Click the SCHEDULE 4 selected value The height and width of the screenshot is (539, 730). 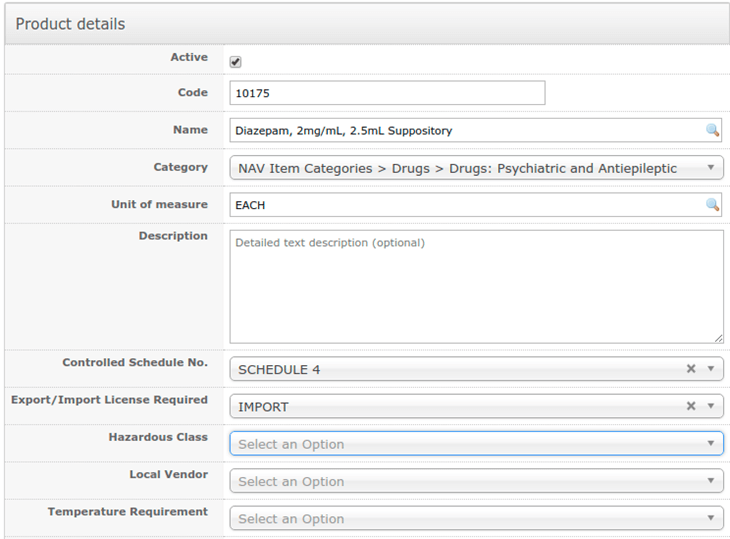[280, 369]
